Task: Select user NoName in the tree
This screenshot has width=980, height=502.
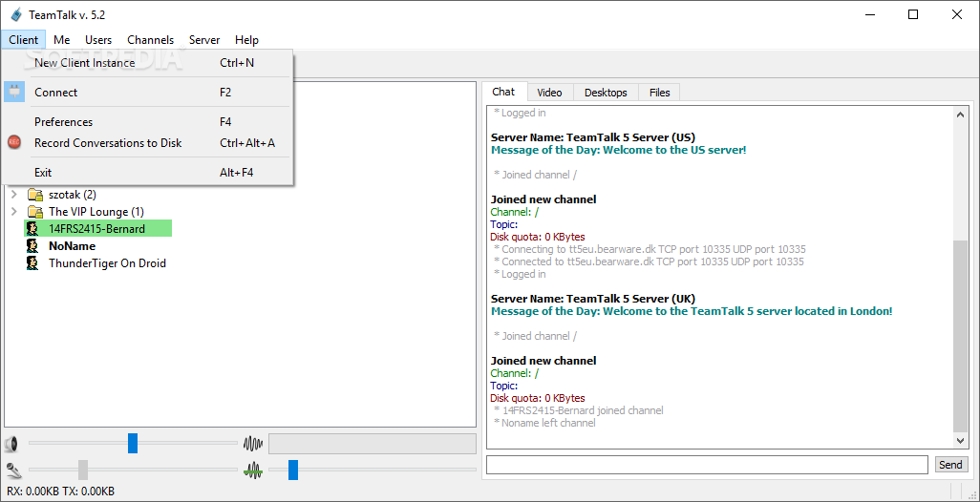Action: (72, 246)
